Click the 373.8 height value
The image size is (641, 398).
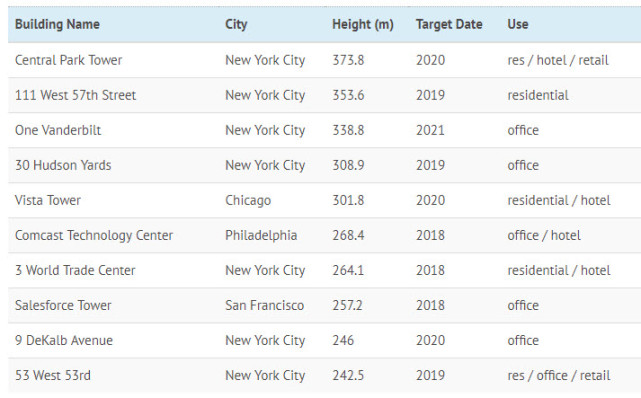(348, 60)
